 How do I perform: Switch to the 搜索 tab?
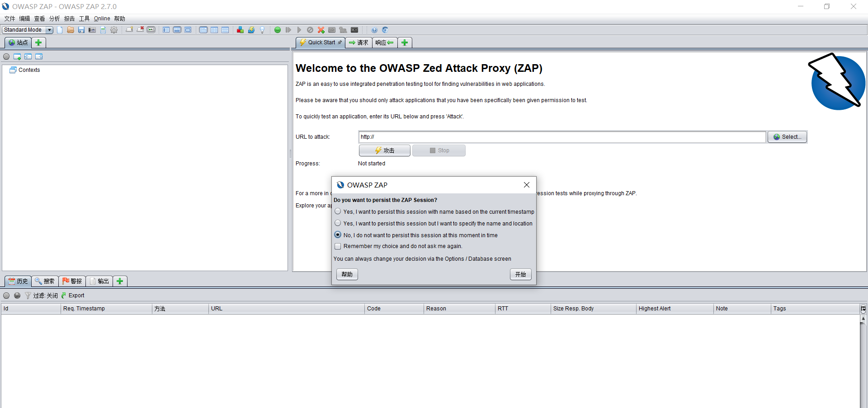pyautogui.click(x=45, y=281)
